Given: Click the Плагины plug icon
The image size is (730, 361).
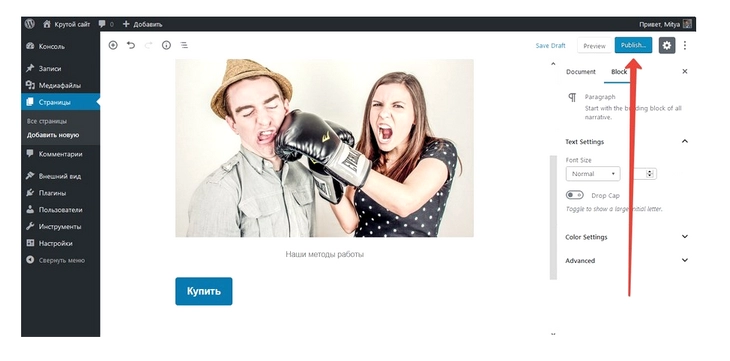Looking at the screenshot, I should pos(30,192).
